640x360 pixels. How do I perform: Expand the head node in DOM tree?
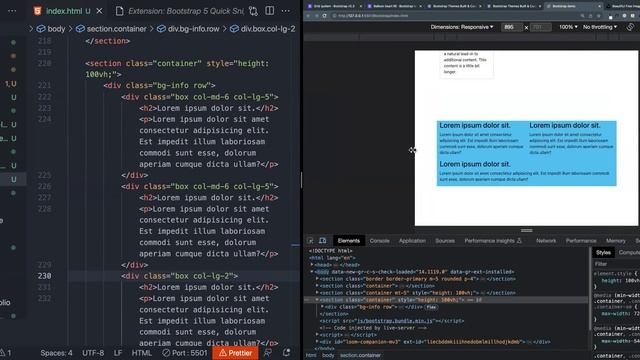click(312, 265)
